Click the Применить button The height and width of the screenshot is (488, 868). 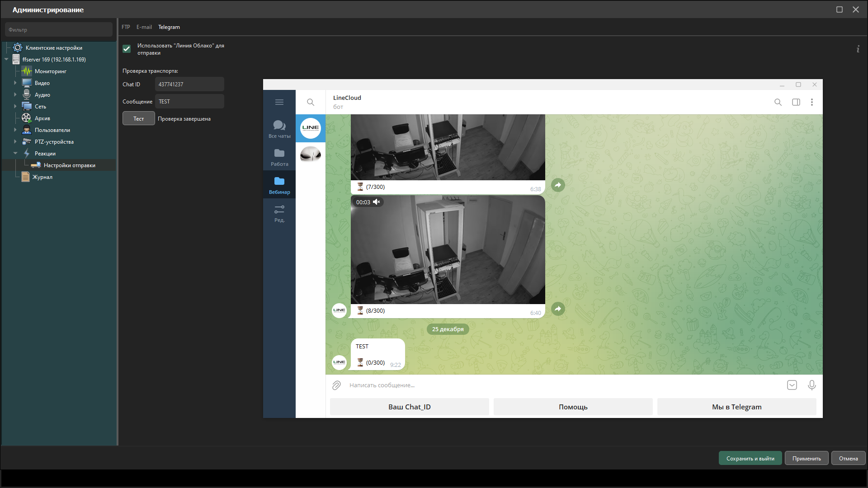(806, 458)
